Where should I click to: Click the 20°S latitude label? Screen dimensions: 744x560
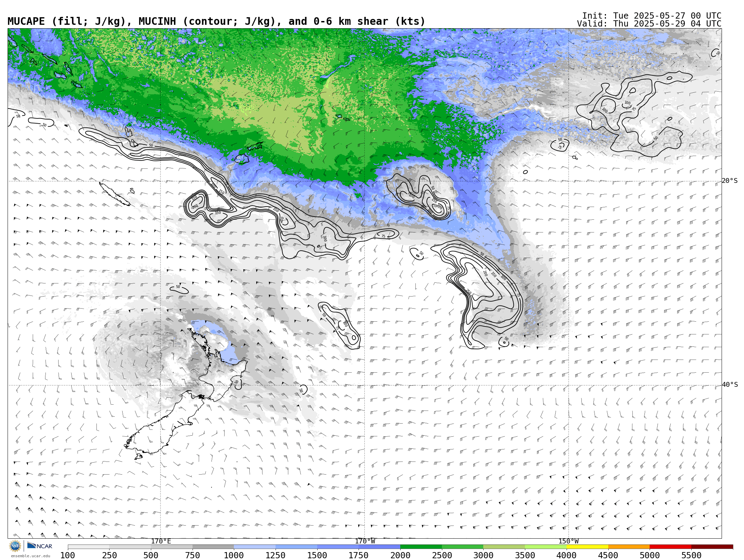coord(730,181)
